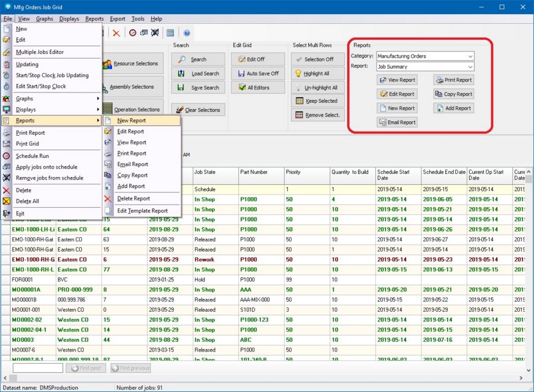Toggle the Auto Save Off button
Viewport: 534px width, 392px height.
pyautogui.click(x=258, y=73)
